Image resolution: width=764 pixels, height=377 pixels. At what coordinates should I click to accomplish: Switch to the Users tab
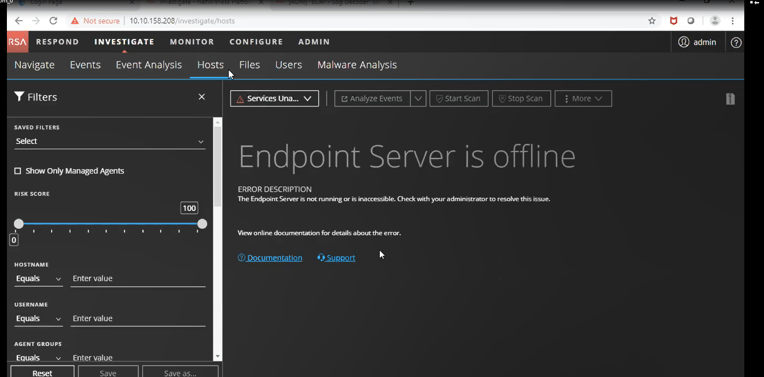click(x=288, y=65)
